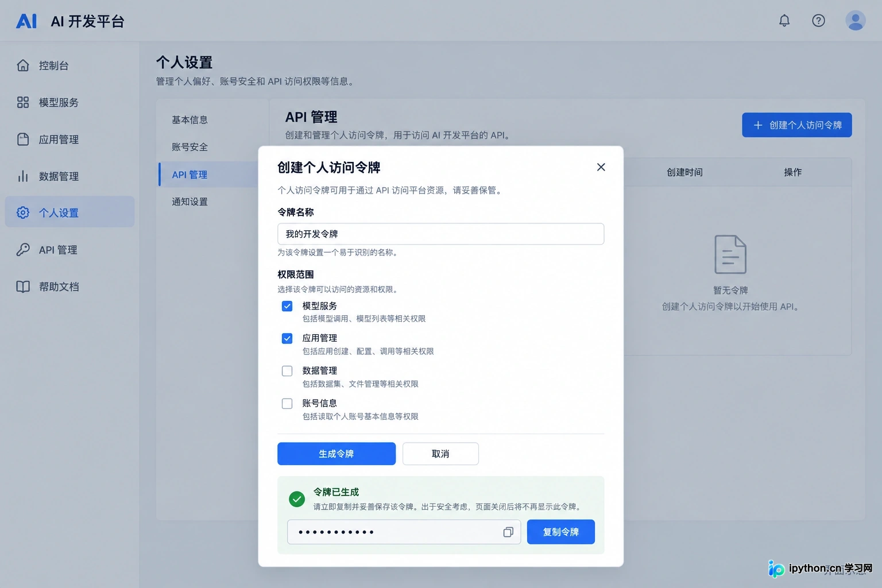The height and width of the screenshot is (588, 882).
Task: Click the 取消 button
Action: 440,454
